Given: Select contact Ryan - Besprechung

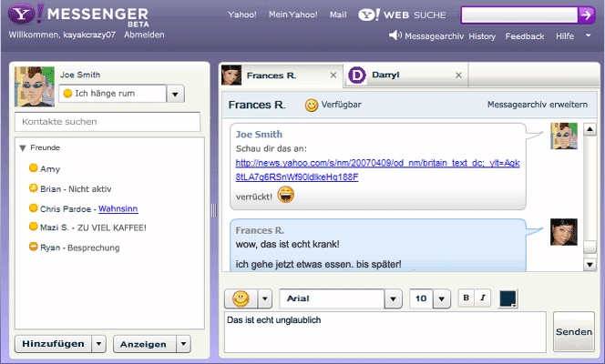Looking at the screenshot, I should (75, 248).
